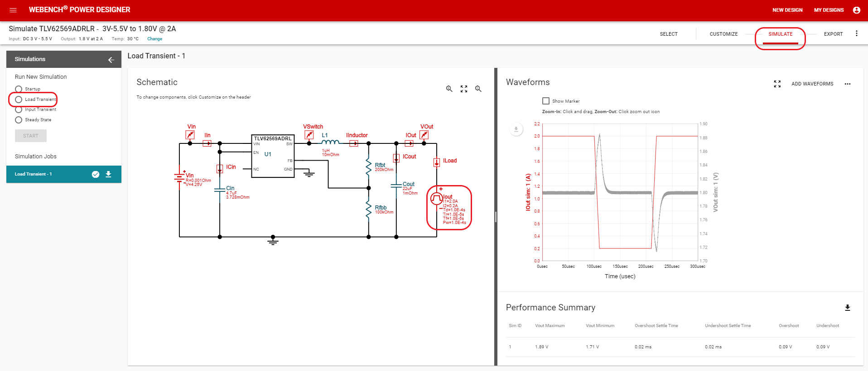
Task: Download the waveform plot
Action: pyautogui.click(x=516, y=129)
